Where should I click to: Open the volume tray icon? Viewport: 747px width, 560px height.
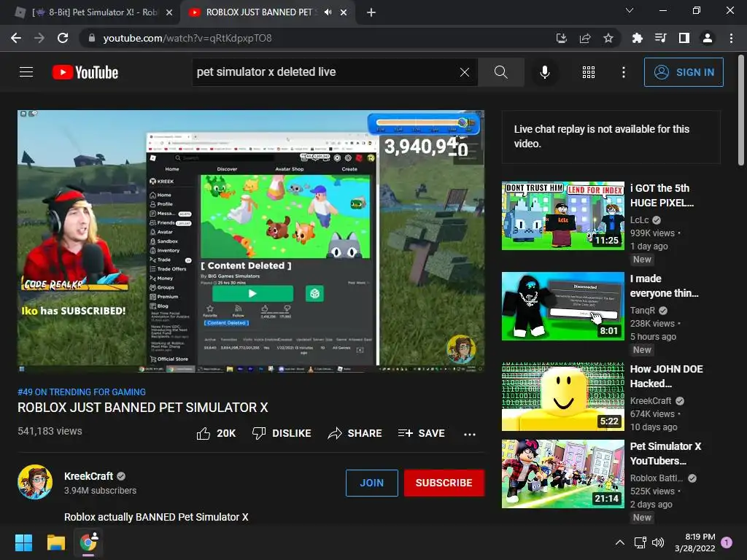click(658, 542)
